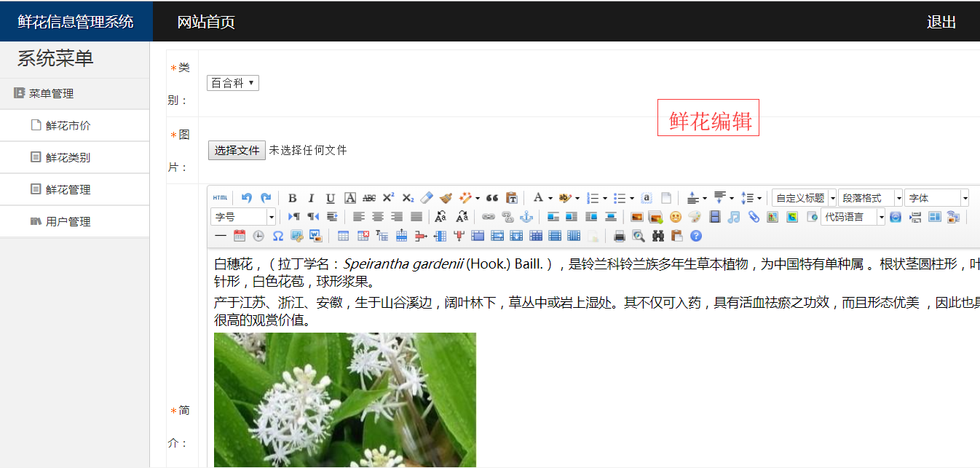Viewport: 980px width, 468px height.
Task: Align text right
Action: 397,216
